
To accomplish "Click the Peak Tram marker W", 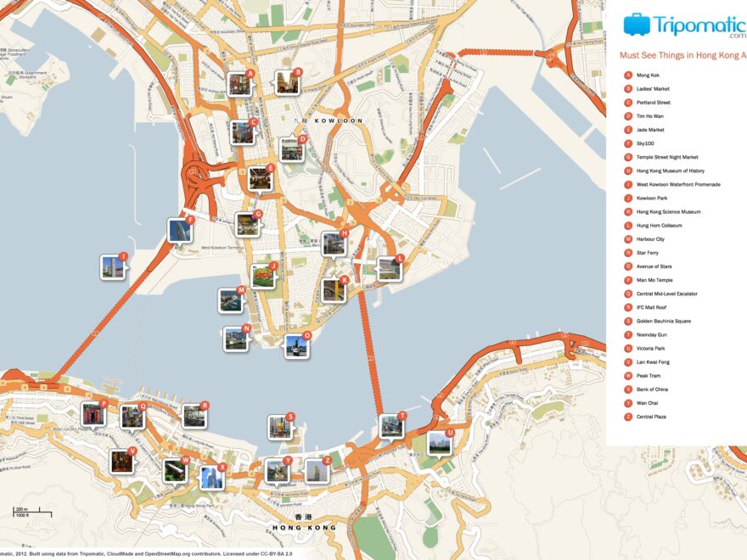I will tap(185, 459).
